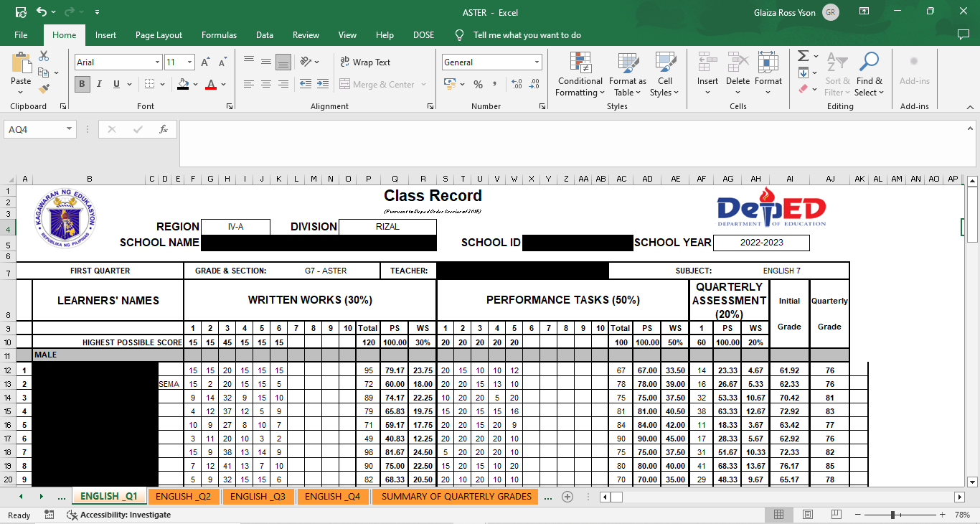980x524 pixels.
Task: Select the 2022-2023 school year cell
Action: (761, 243)
